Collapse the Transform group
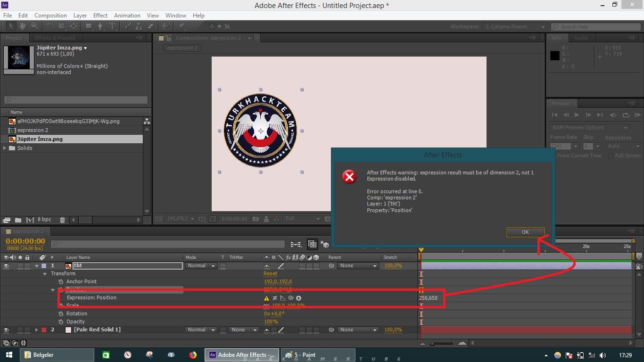 coord(45,274)
